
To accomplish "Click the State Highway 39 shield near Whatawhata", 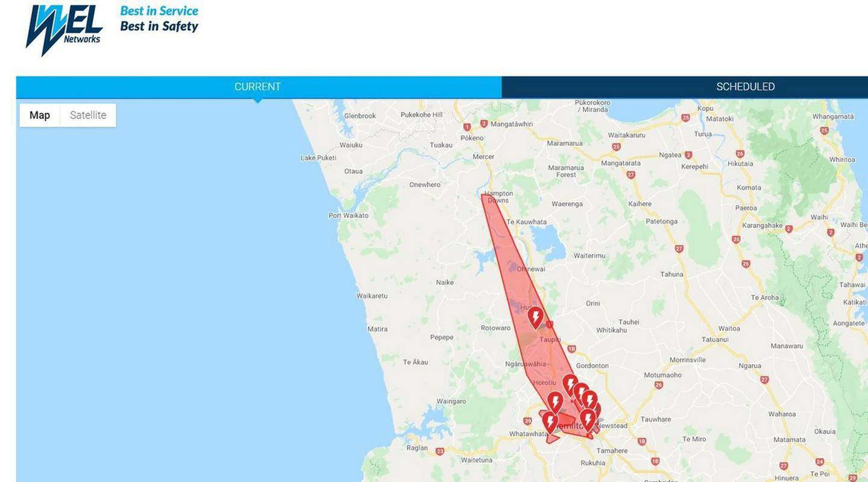I will (528, 421).
